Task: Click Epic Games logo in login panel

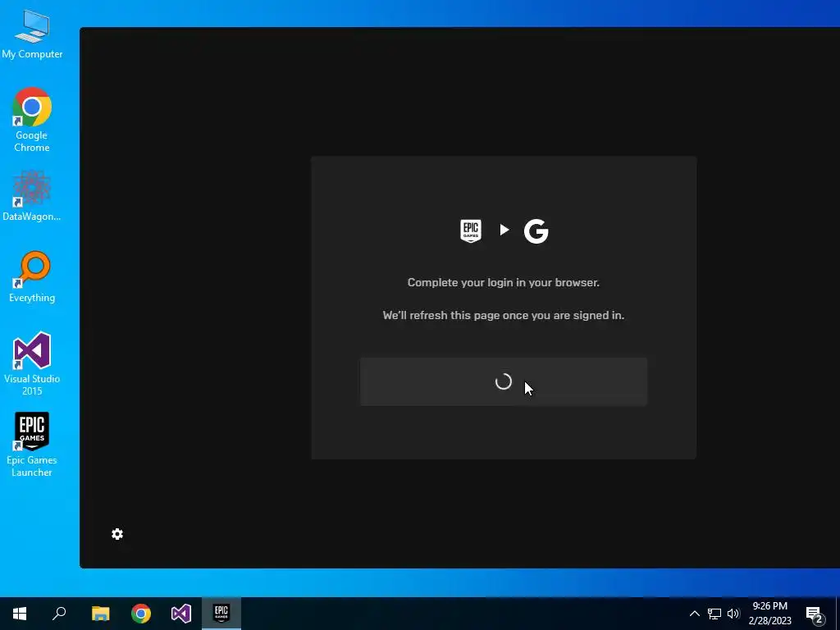Action: point(470,231)
